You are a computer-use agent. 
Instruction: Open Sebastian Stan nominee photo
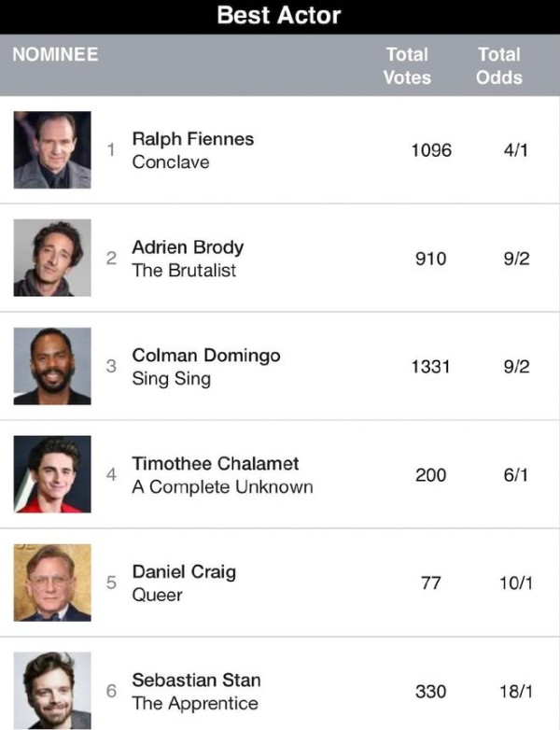[x=52, y=691]
